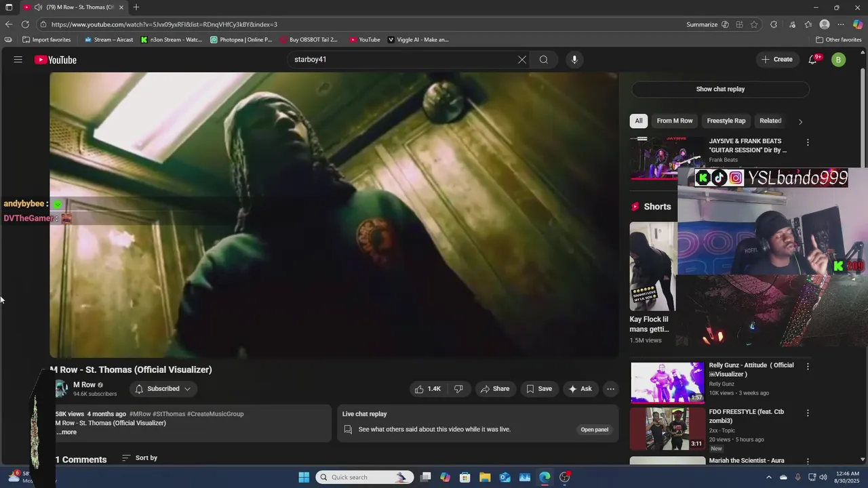This screenshot has width=868, height=488.
Task: Show hidden system tray icons
Action: tap(768, 477)
